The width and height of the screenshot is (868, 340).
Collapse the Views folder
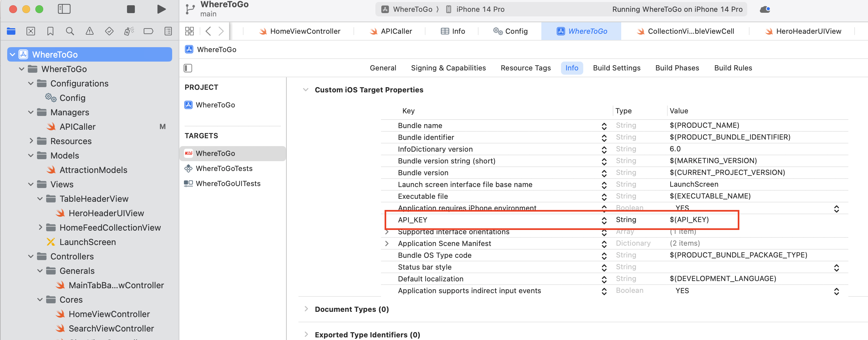[31, 184]
